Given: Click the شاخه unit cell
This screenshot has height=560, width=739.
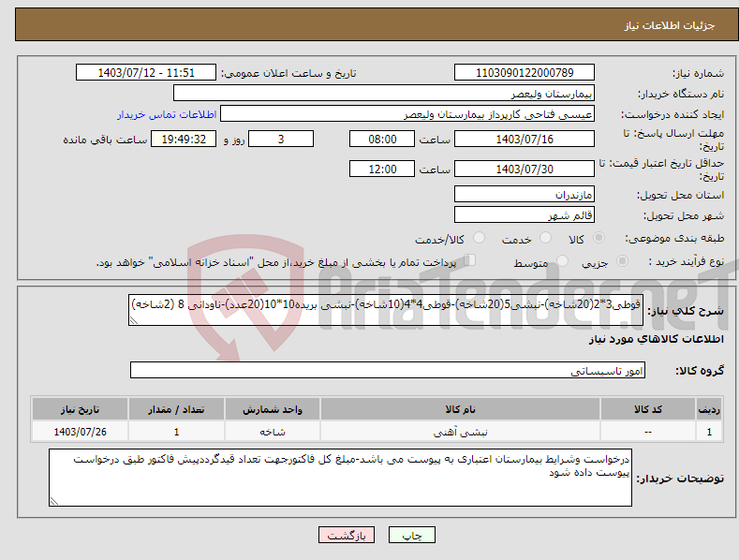Looking at the screenshot, I should 273,432.
